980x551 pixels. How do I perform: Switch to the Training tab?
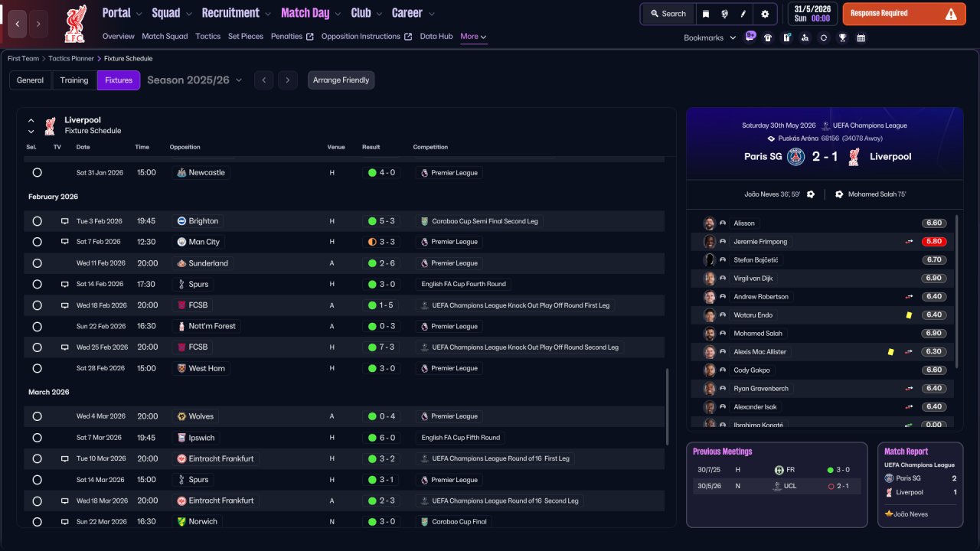tap(74, 80)
